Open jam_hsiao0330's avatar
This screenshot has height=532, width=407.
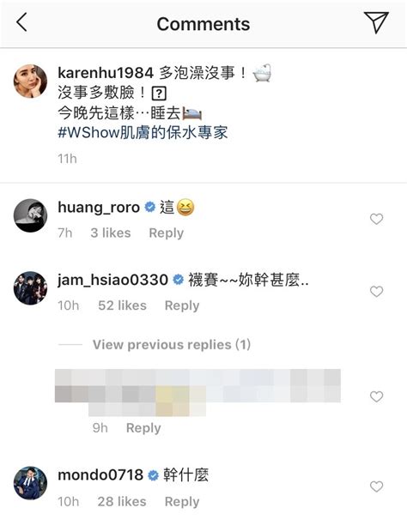tap(30, 288)
